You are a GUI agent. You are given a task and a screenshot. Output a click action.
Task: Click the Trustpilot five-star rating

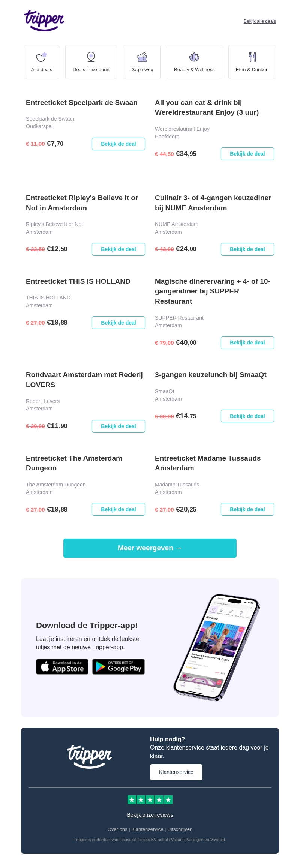click(x=150, y=800)
